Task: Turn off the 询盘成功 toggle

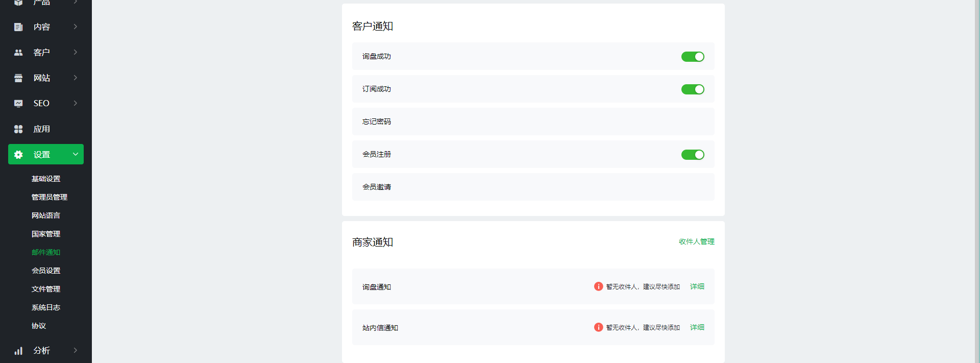Action: pyautogui.click(x=693, y=57)
